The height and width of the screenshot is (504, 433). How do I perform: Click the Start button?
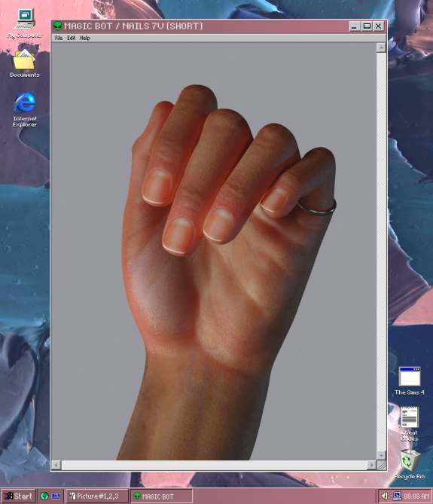[x=18, y=496]
